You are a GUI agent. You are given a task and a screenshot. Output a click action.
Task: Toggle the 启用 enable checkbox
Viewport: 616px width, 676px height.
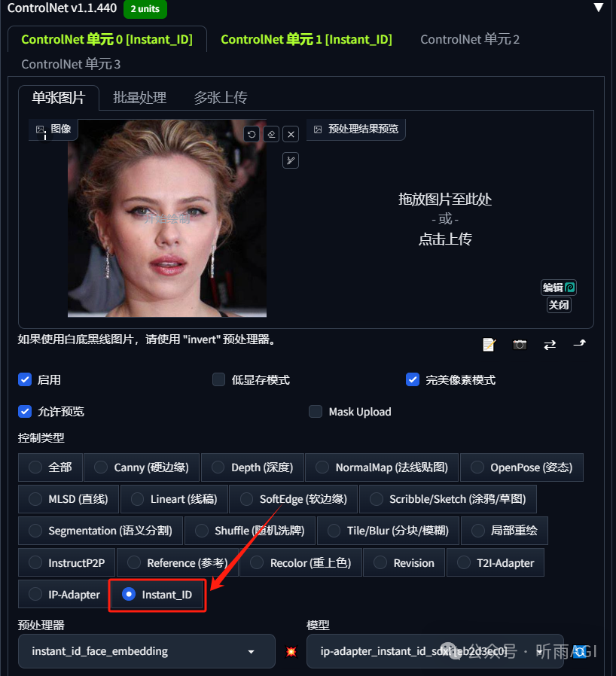pyautogui.click(x=25, y=380)
